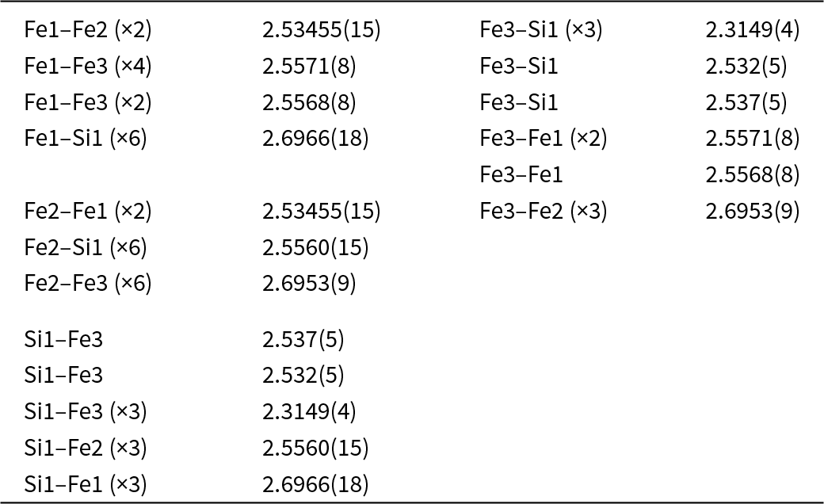Image resolution: width=824 pixels, height=504 pixels.
Task: Click the Fe2–Si1 (×6) bond label
Action: (x=86, y=248)
